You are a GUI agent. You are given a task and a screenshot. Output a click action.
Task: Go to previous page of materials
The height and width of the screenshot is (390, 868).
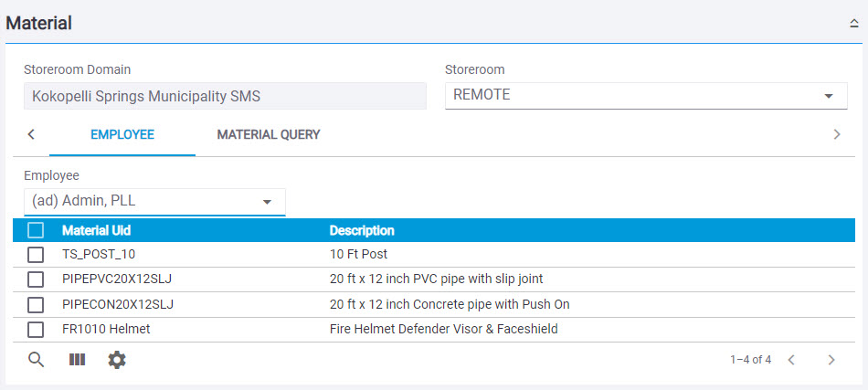point(791,360)
